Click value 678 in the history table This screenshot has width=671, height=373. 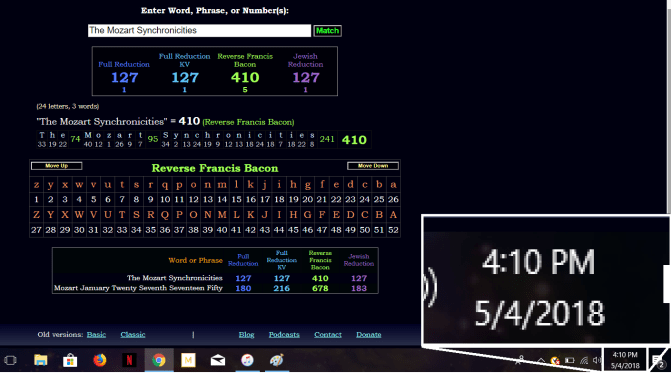pos(320,288)
